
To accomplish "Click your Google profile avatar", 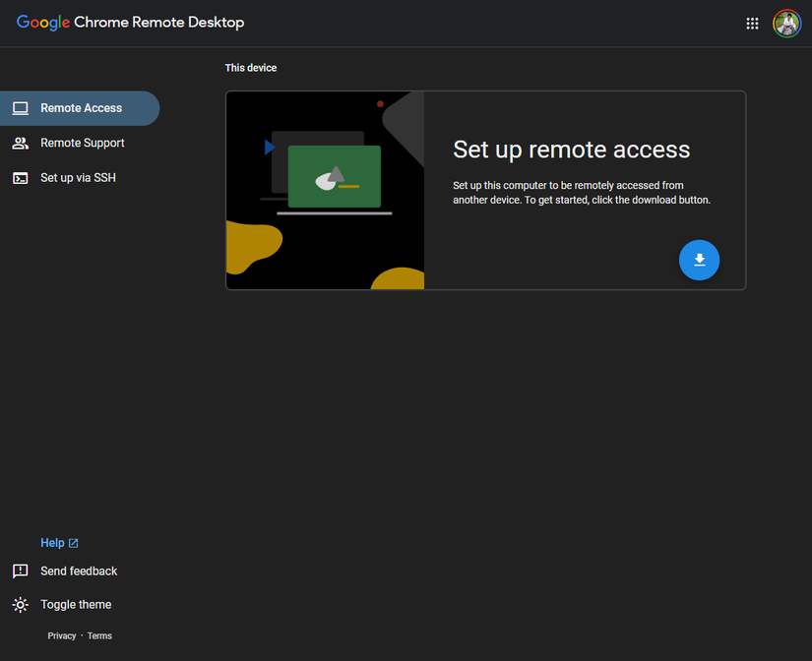I will (786, 23).
